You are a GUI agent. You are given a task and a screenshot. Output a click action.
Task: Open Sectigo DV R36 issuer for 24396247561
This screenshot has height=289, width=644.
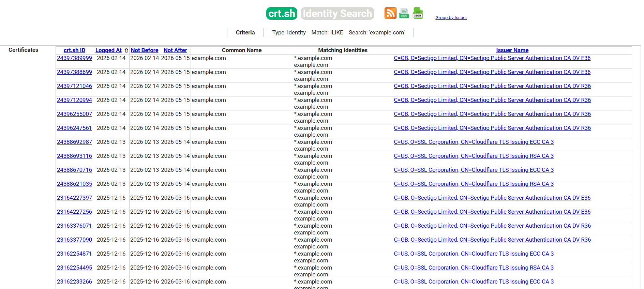[492, 128]
